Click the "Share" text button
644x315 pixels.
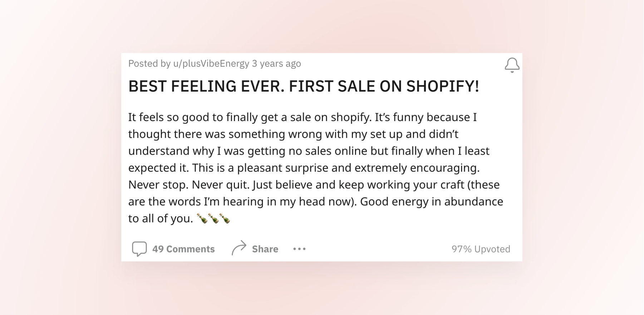point(265,249)
